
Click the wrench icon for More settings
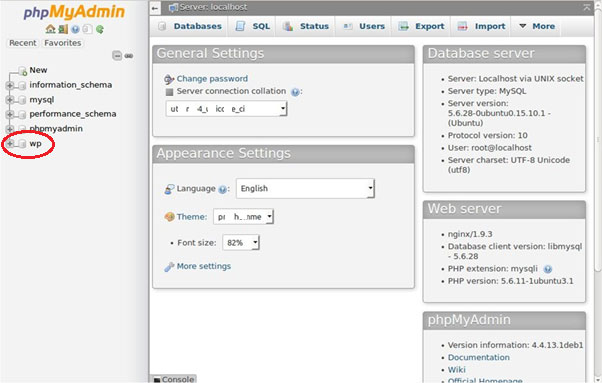(x=169, y=267)
